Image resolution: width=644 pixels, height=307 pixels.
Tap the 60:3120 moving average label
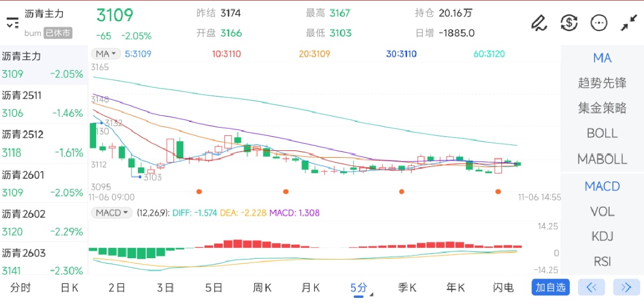point(489,54)
